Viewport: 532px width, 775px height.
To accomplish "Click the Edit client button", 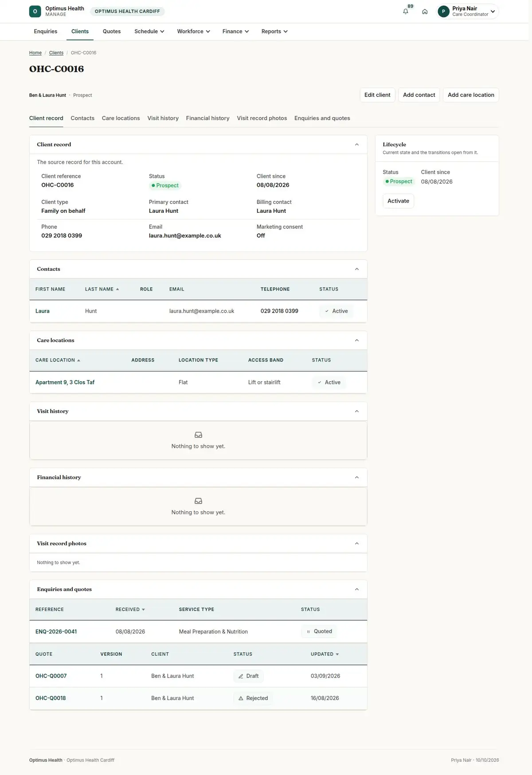I will 377,95.
